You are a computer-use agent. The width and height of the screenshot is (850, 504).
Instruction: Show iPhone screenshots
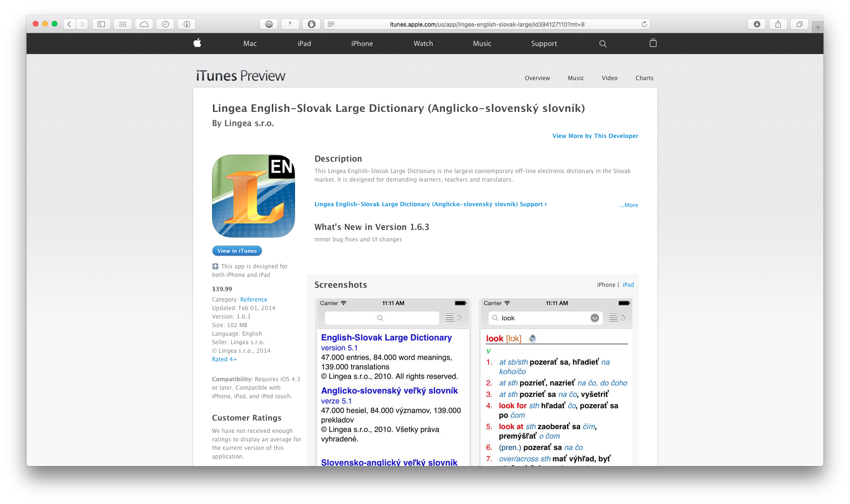point(606,285)
